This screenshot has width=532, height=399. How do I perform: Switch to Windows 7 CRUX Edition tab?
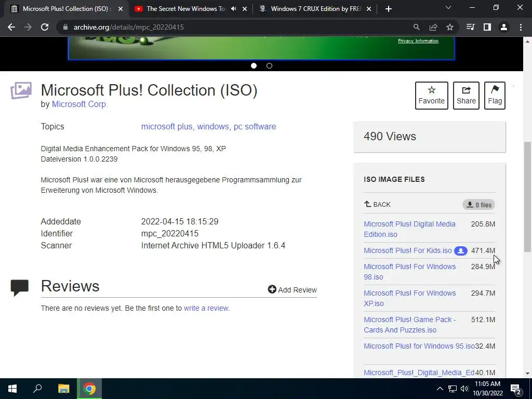315,9
